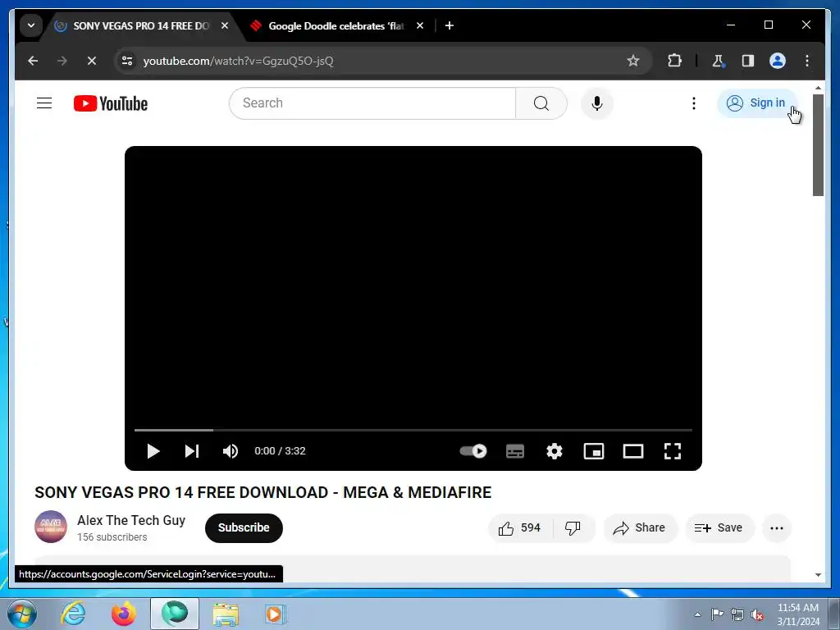Open YouTube settings three-dot menu
Screen dimensions: 840x630
tap(694, 103)
